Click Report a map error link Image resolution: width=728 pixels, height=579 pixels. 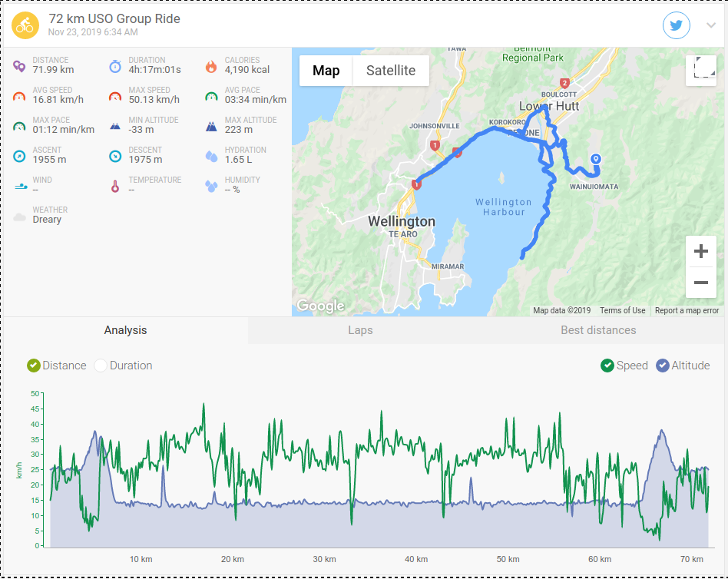pos(687,311)
